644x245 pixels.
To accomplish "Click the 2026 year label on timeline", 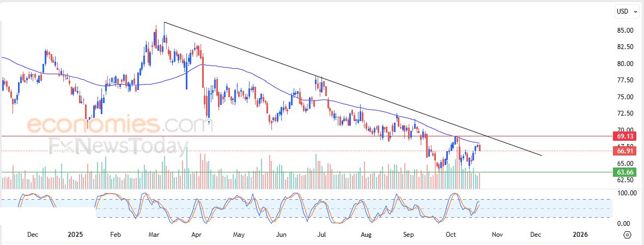I will tap(580, 235).
